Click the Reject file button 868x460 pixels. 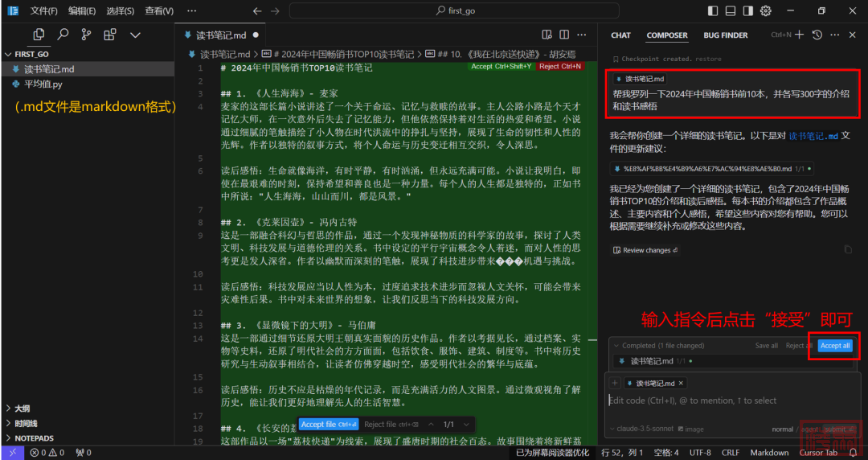pos(391,424)
